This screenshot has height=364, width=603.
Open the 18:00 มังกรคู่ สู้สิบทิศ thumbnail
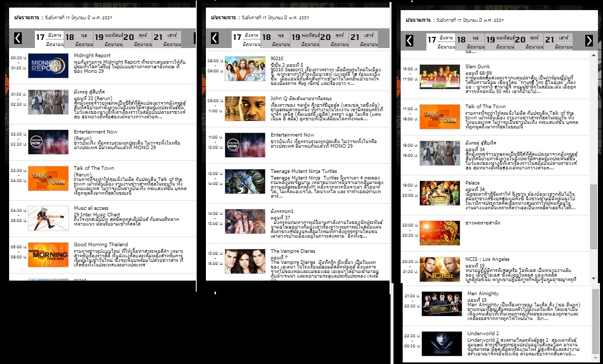pyautogui.click(x=440, y=153)
